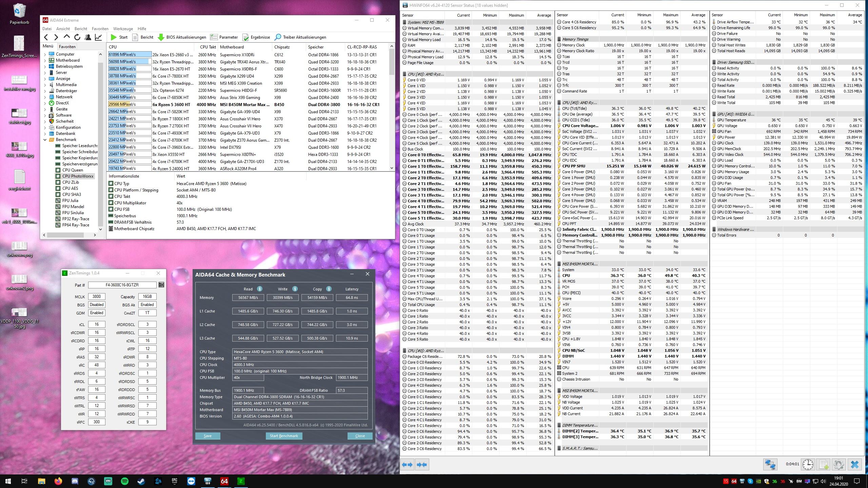
Task: Open the Ansicht menu
Action: click(x=63, y=29)
